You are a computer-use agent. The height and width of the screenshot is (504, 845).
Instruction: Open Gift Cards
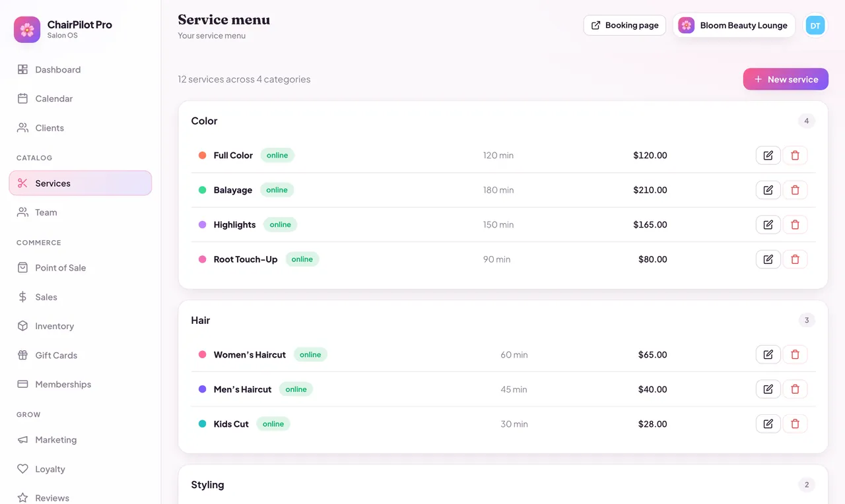[81, 355]
